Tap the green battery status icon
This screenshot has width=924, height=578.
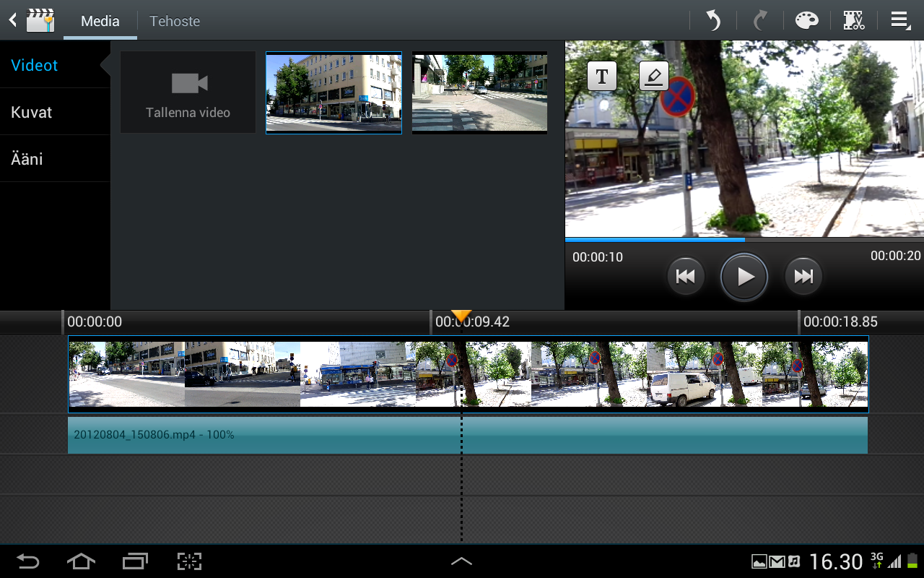click(x=913, y=561)
